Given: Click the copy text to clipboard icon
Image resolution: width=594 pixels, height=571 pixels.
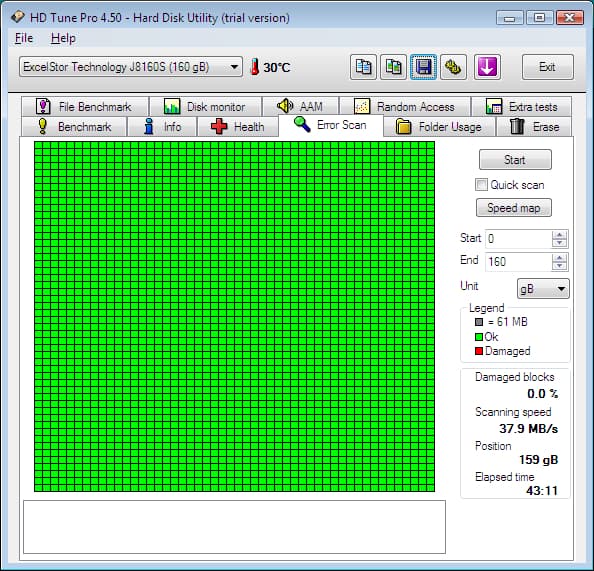Looking at the screenshot, I should (363, 67).
